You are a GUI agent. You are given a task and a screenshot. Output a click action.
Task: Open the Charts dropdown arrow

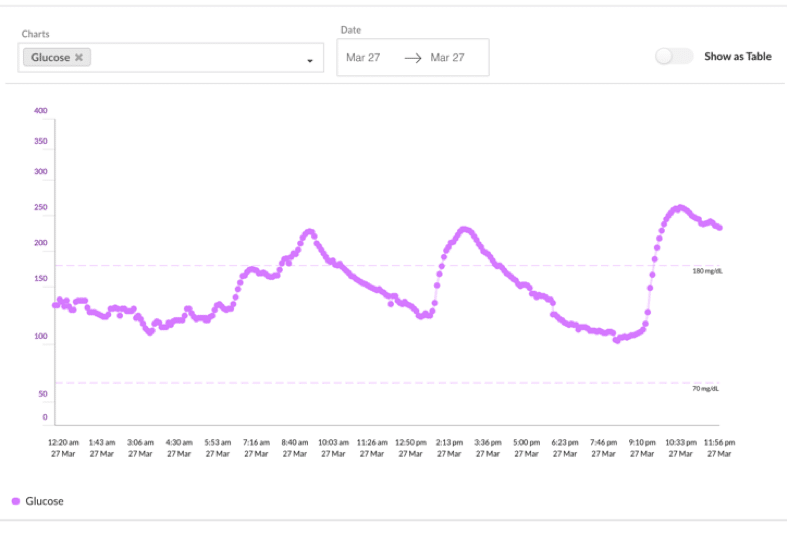coord(310,61)
